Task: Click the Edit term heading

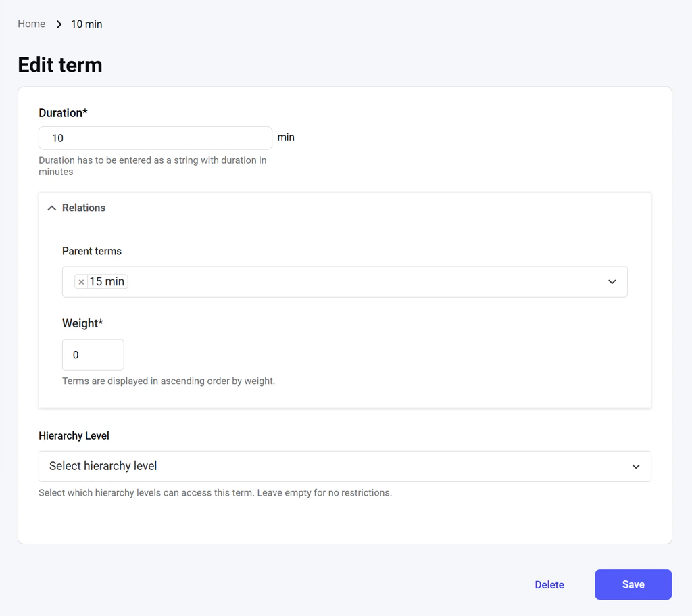Action: tap(60, 65)
